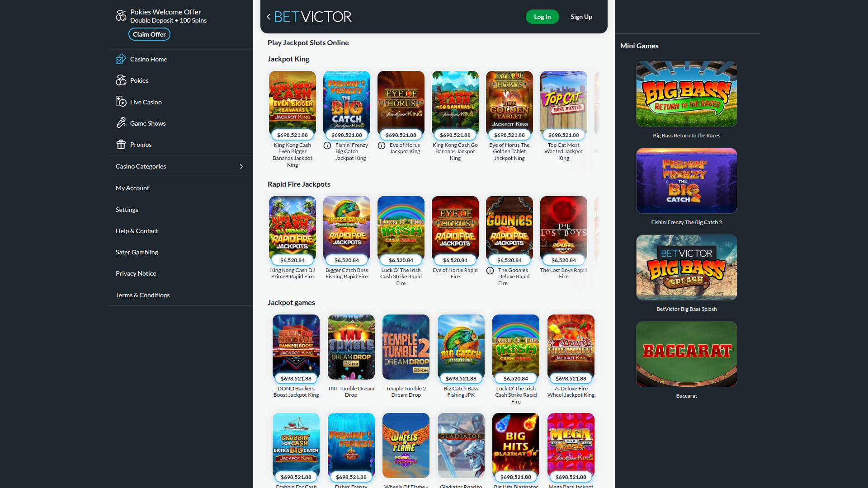Open Help & Contact
868x488 pixels.
point(137,230)
